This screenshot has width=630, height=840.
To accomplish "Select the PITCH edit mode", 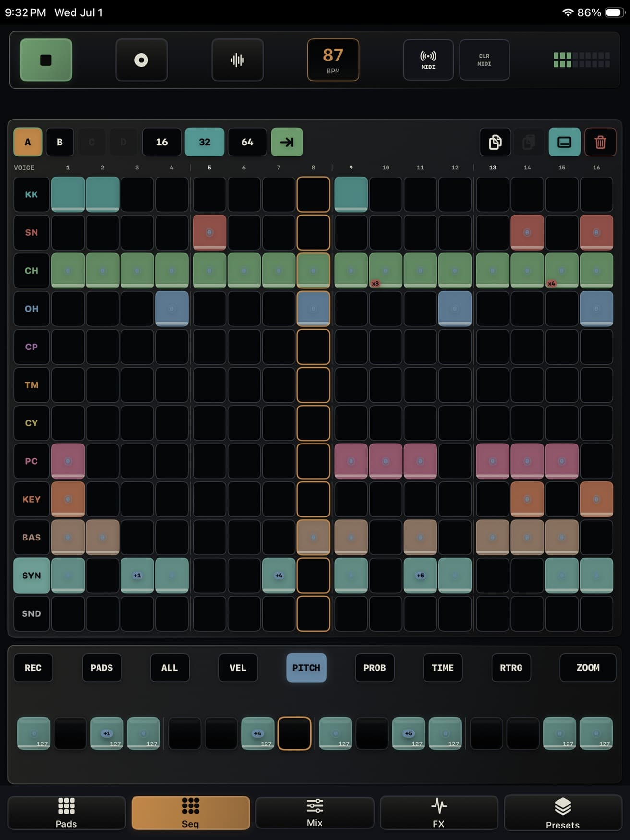I will (306, 668).
